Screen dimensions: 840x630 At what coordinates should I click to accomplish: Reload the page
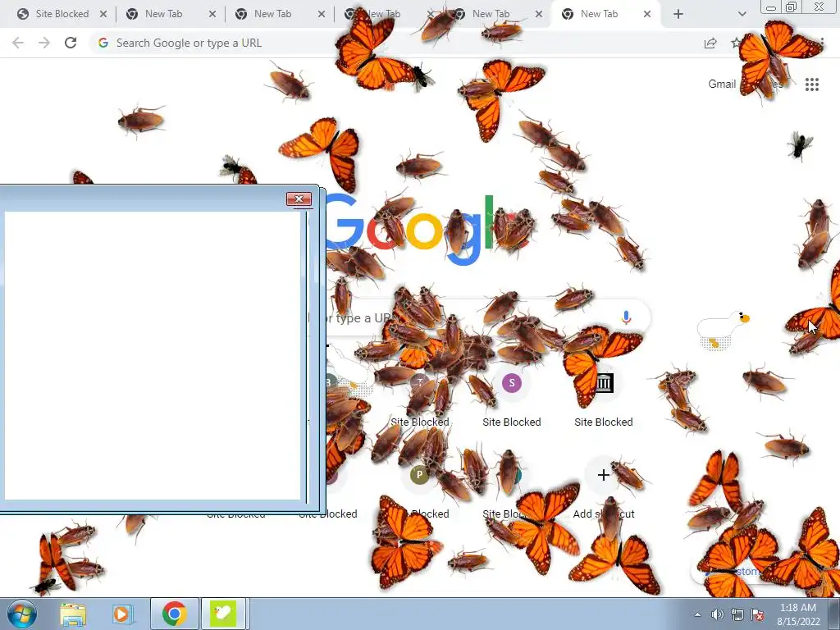71,43
